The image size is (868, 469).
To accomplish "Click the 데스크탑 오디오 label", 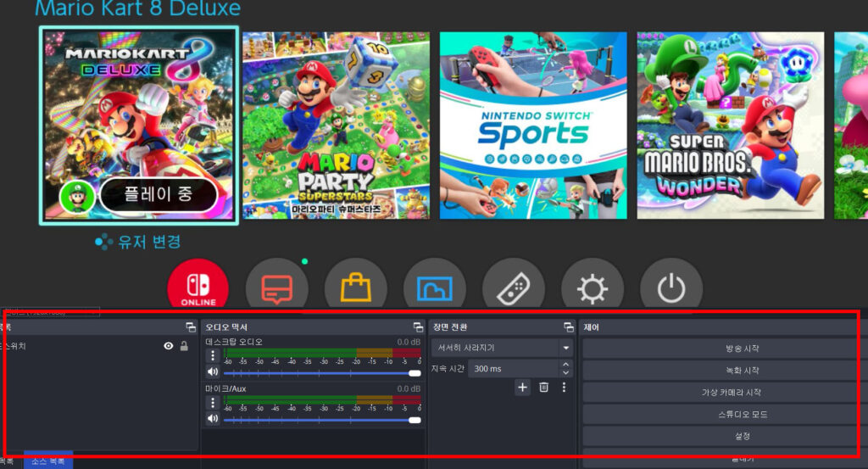I will 234,342.
